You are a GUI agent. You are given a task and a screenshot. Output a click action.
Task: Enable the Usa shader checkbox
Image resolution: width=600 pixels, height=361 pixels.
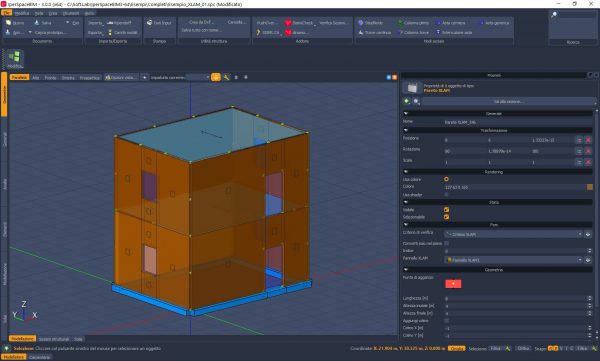click(x=446, y=195)
